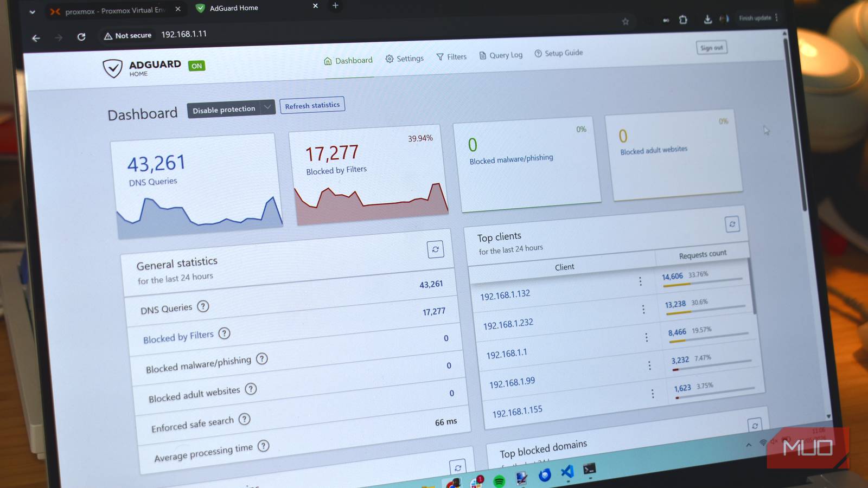Refresh the Top clients panel
This screenshot has width=868, height=488.
(732, 224)
